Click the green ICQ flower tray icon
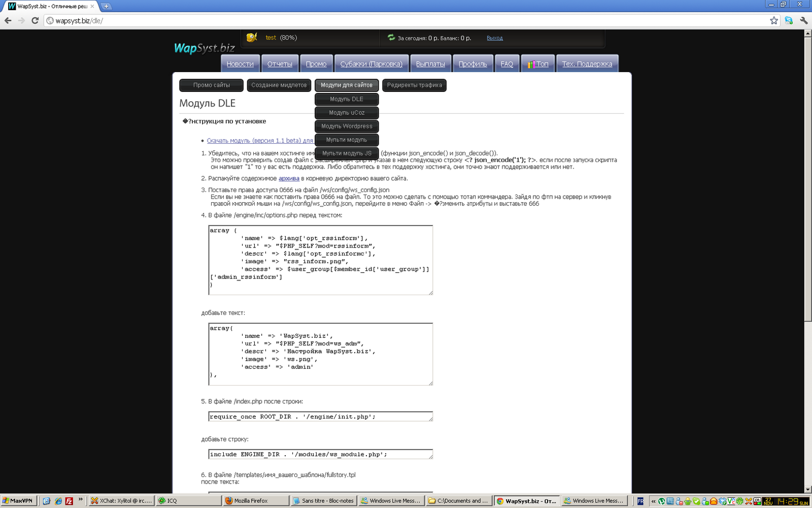 [739, 501]
